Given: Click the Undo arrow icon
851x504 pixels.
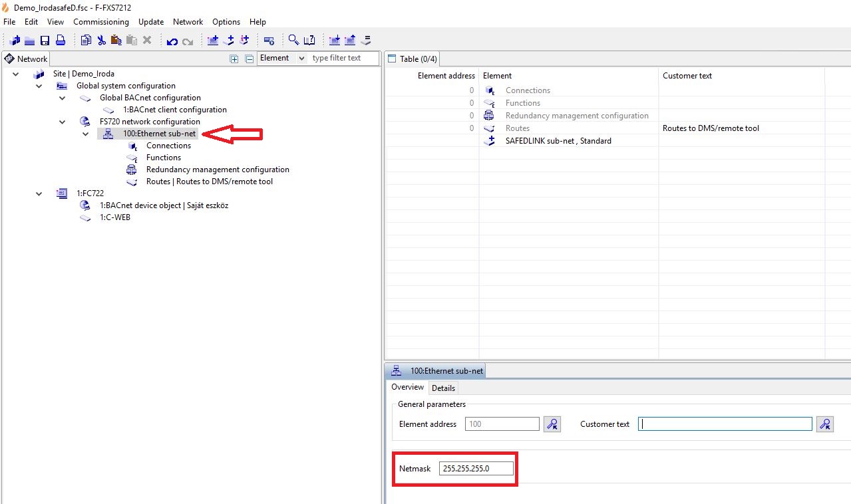Looking at the screenshot, I should click(x=172, y=41).
